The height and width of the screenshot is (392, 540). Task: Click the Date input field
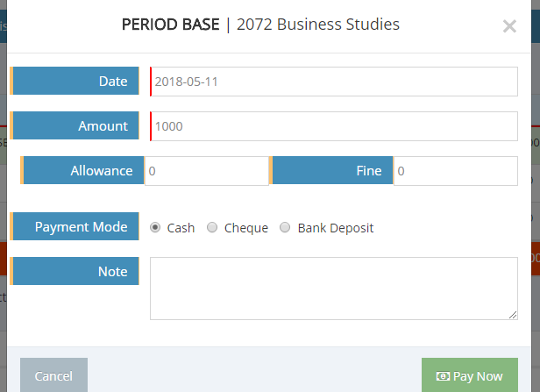point(334,81)
